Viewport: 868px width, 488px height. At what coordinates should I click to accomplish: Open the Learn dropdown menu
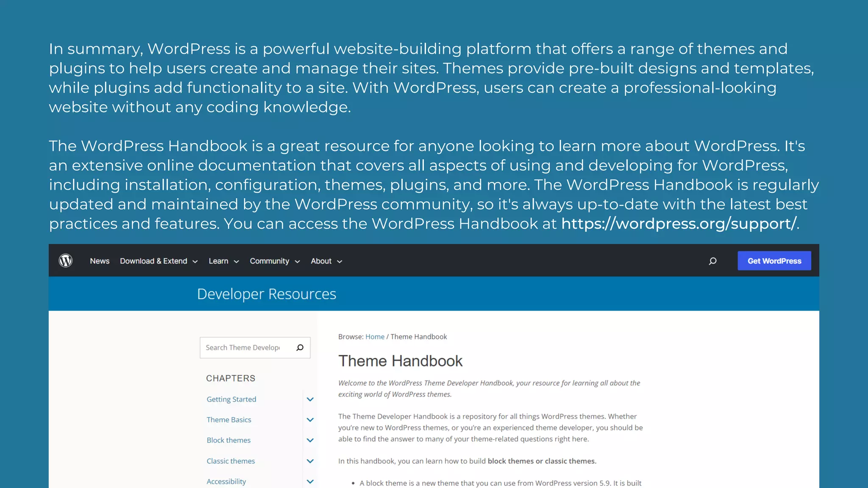224,261
